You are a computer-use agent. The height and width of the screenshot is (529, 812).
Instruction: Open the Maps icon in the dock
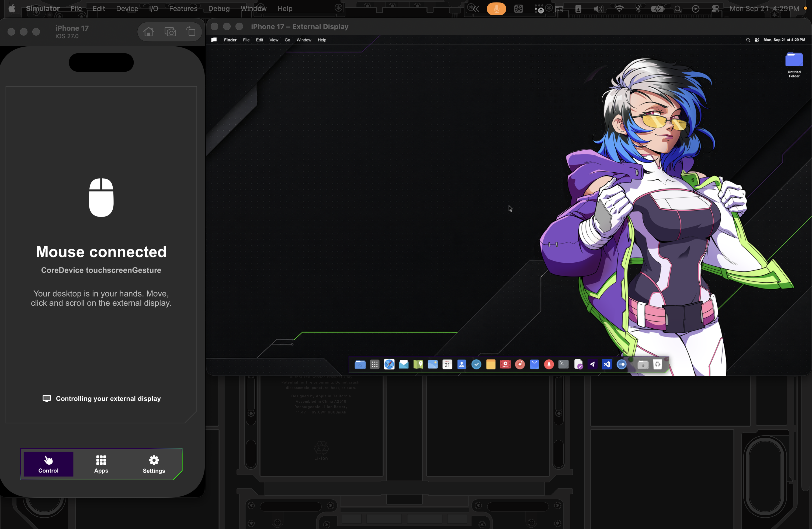point(418,365)
